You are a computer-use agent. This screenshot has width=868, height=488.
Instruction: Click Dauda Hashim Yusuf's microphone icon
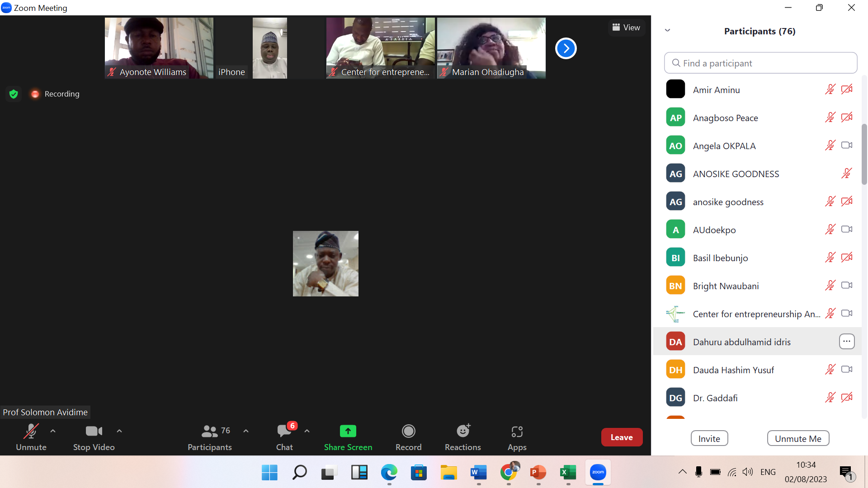tap(830, 369)
